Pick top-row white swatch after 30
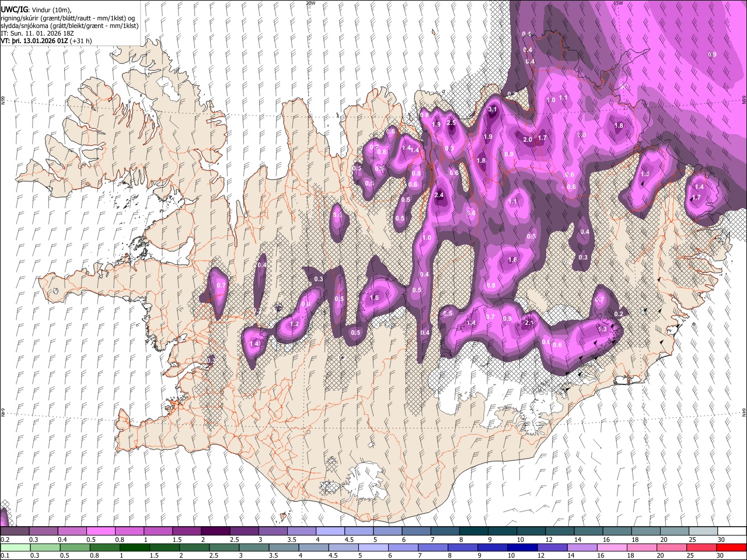 [731, 531]
